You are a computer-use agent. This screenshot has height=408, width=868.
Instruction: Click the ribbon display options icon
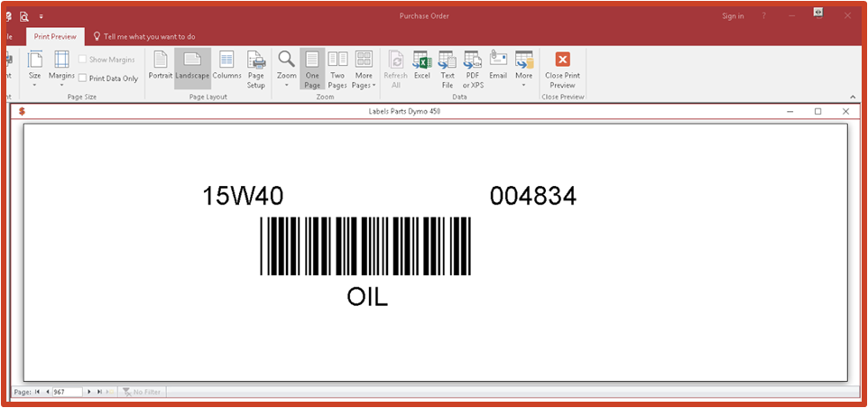click(x=818, y=13)
